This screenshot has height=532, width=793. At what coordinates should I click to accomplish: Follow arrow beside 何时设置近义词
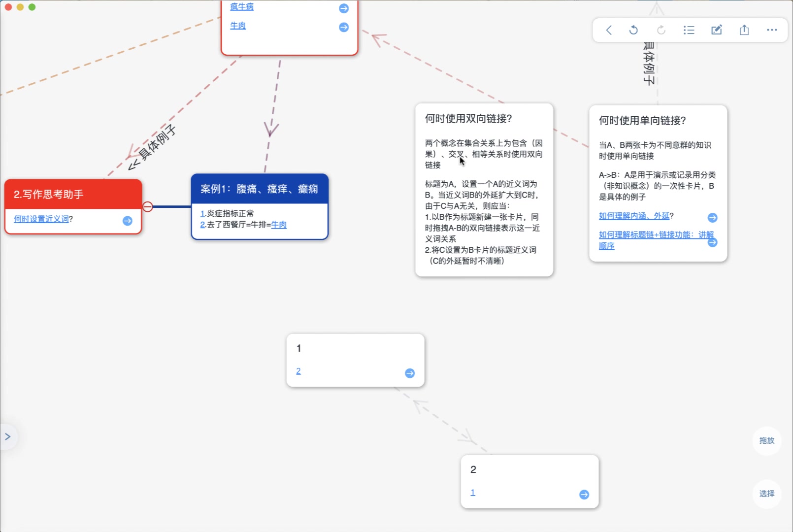coord(128,221)
